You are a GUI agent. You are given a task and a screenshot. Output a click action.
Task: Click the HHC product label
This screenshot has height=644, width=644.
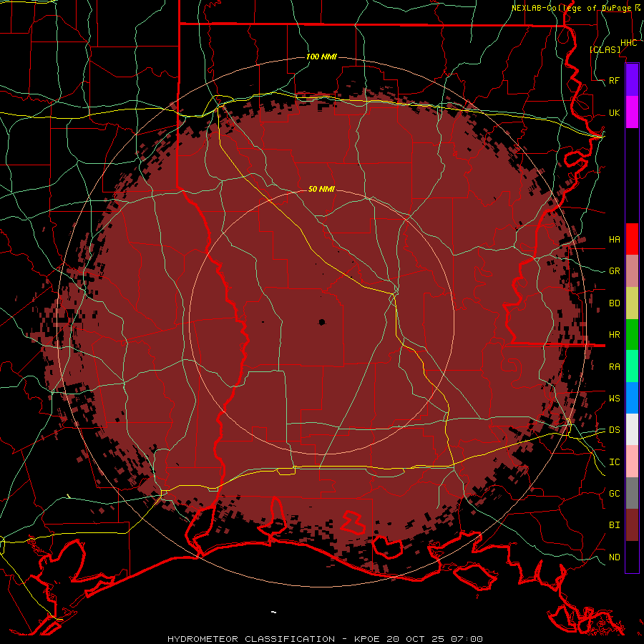(629, 43)
